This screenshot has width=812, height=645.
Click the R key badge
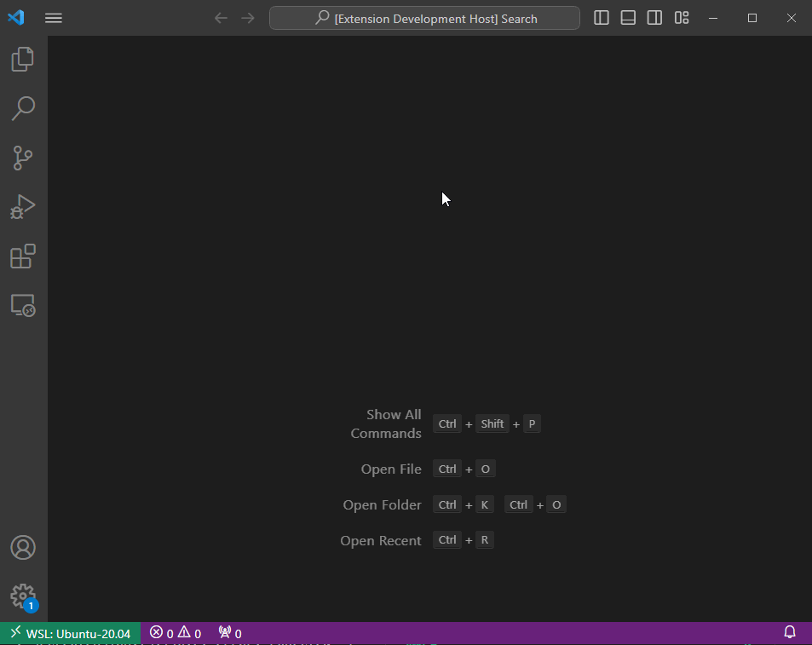(485, 540)
